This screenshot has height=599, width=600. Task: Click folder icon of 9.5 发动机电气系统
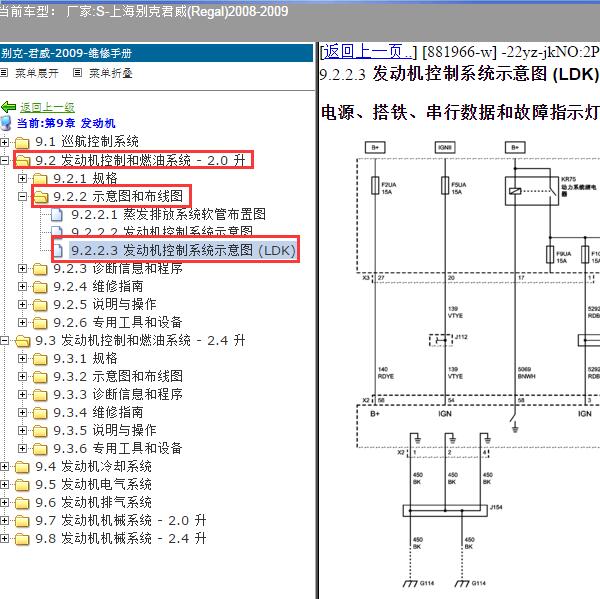22,485
